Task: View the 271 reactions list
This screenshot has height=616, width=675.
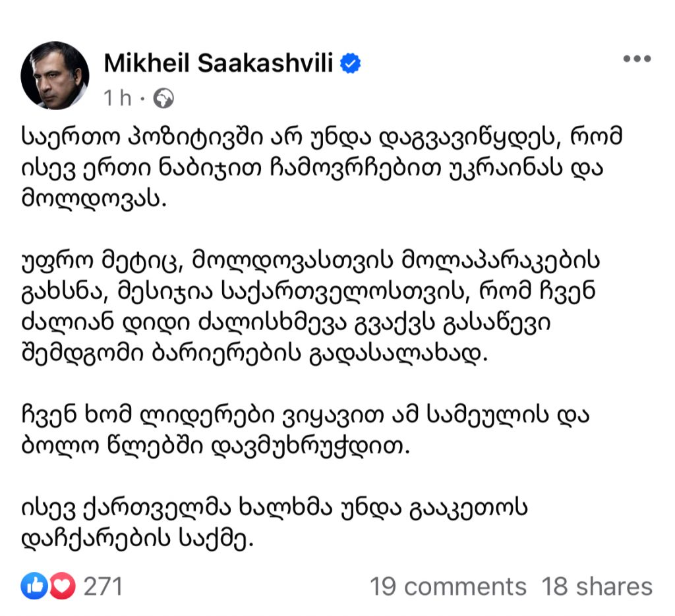Action: click(103, 586)
